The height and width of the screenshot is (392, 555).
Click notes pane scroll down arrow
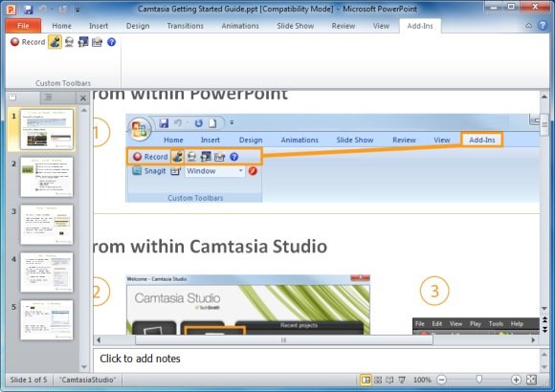[544, 367]
